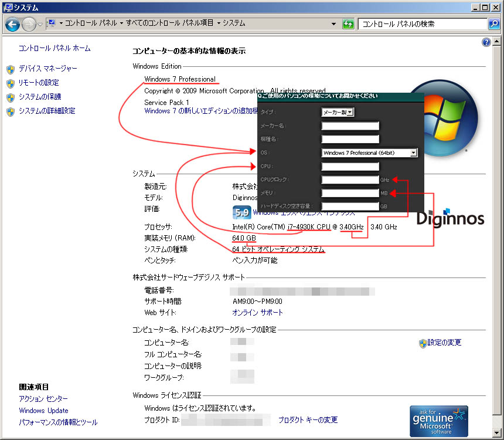Click Windows 7 の新しいエディションの追加 link
This screenshot has width=504, height=440.
(x=201, y=111)
